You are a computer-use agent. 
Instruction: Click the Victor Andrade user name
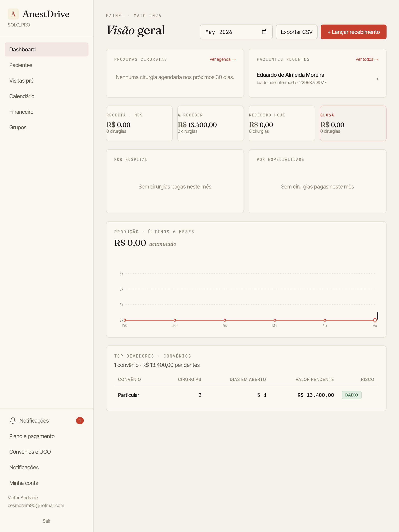(x=23, y=498)
